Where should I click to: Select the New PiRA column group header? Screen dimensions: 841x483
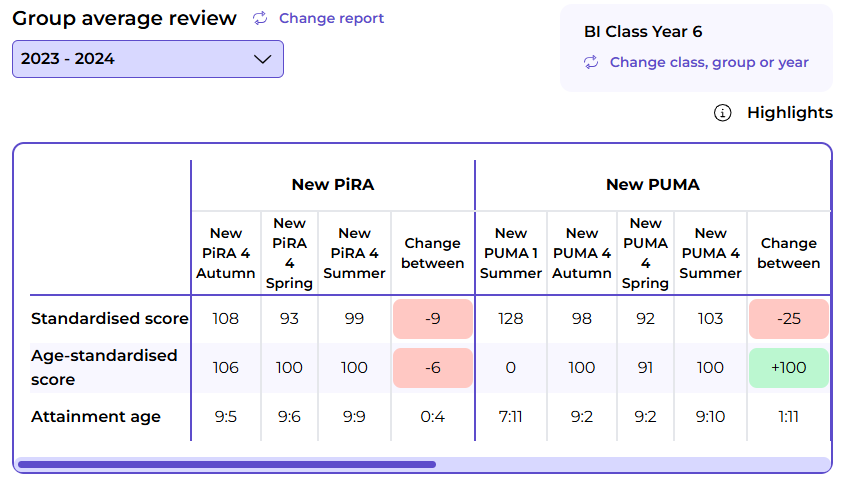[x=333, y=185]
